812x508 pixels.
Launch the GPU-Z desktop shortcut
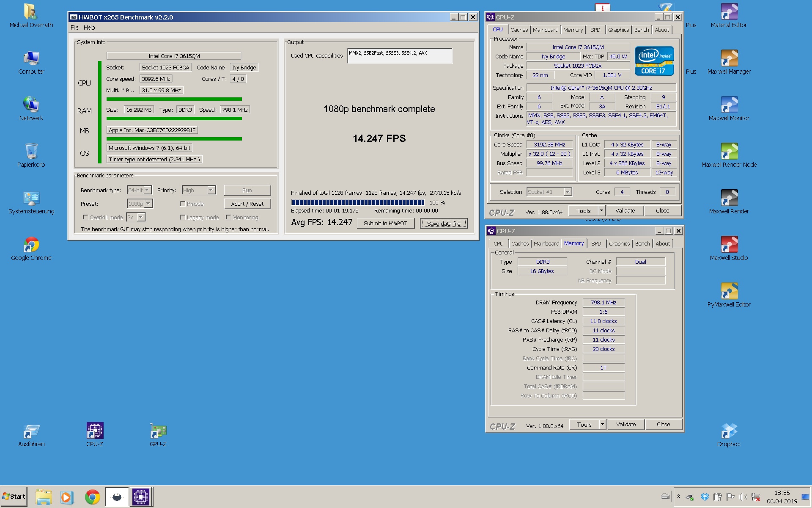(158, 435)
